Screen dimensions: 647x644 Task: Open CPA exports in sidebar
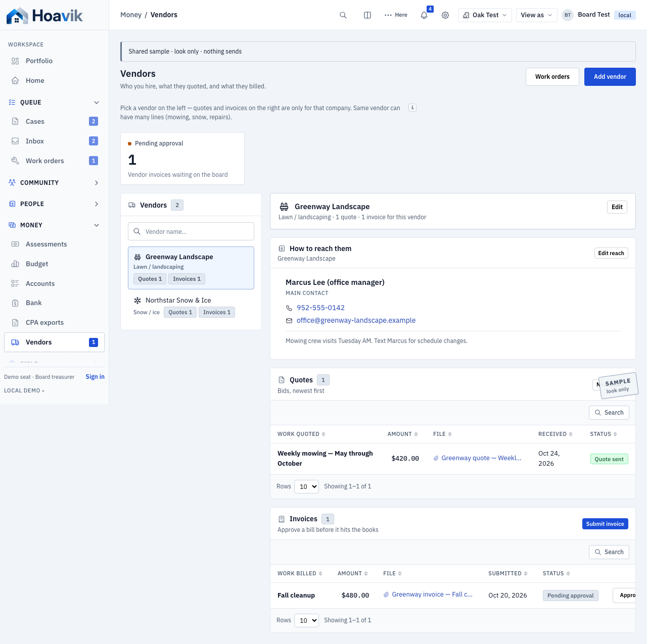[x=54, y=323]
